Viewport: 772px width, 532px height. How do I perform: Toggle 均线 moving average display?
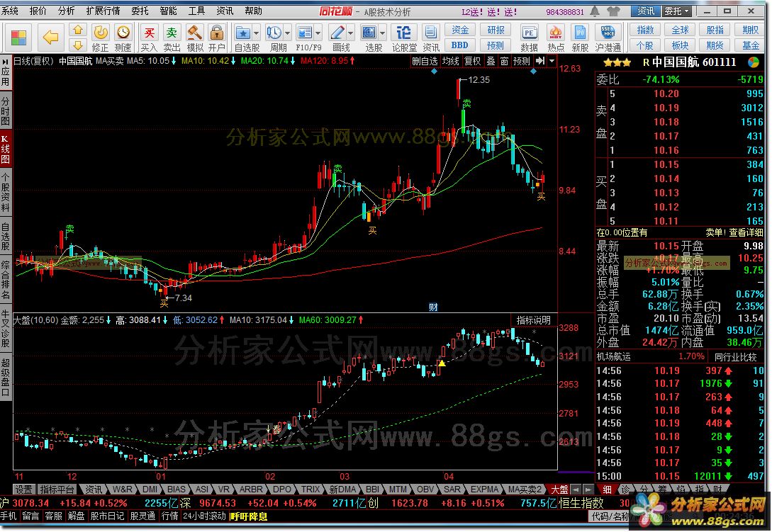pos(450,61)
